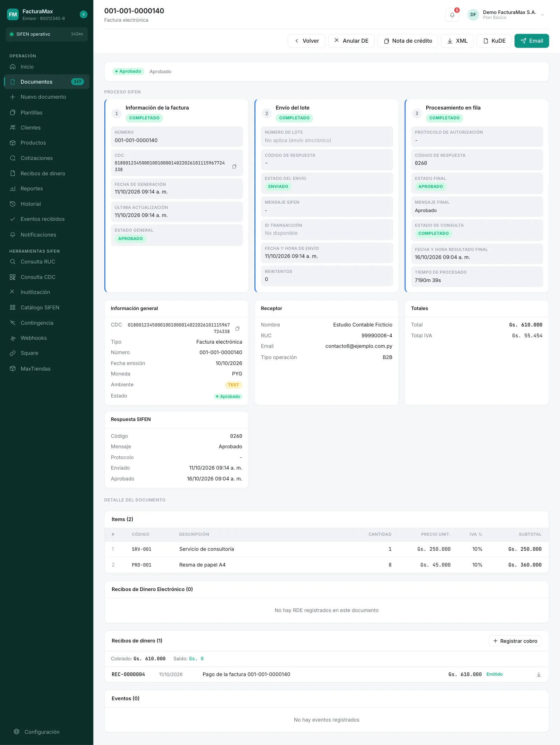This screenshot has width=560, height=745.
Task: Go to Plantillas
Action: (47, 113)
